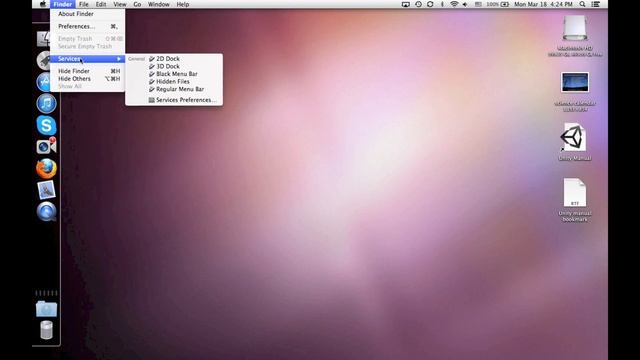Choose Hide Others

point(87,79)
